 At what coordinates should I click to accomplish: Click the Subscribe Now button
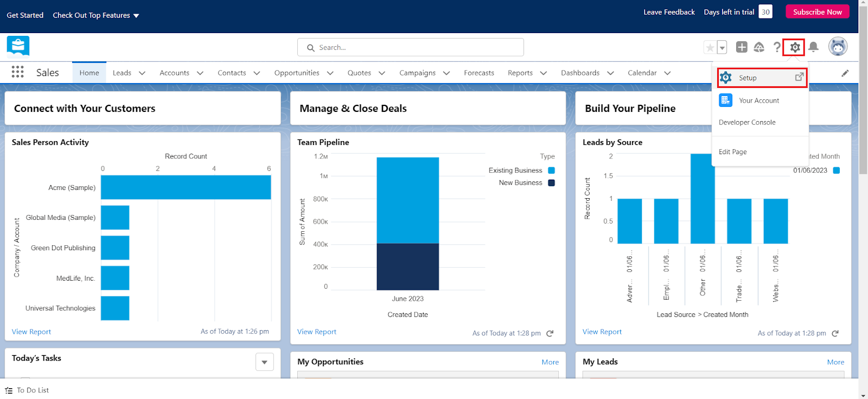pos(817,12)
